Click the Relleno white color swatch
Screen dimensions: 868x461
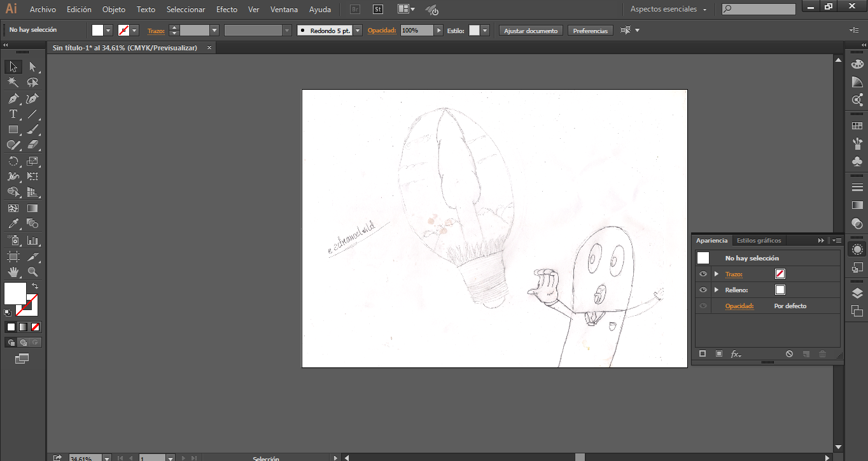coord(780,290)
